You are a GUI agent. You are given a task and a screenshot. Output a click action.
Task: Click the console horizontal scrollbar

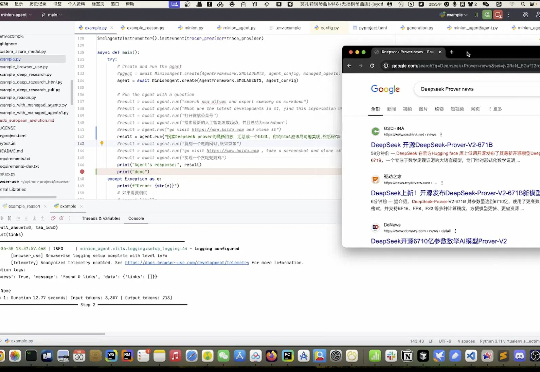click(x=52, y=334)
